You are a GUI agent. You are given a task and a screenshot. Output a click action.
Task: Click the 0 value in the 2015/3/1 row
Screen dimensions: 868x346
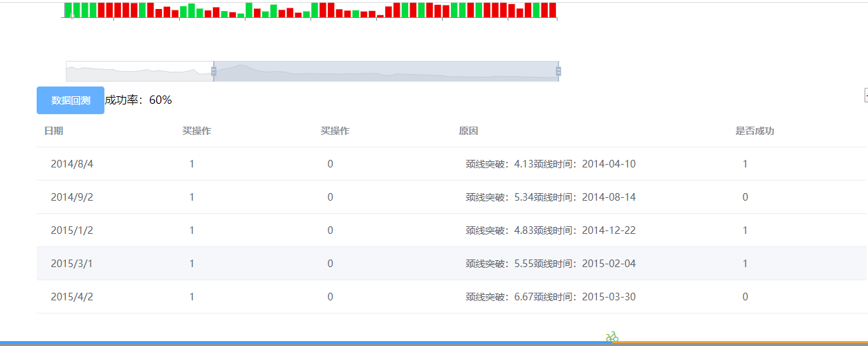pyautogui.click(x=330, y=264)
